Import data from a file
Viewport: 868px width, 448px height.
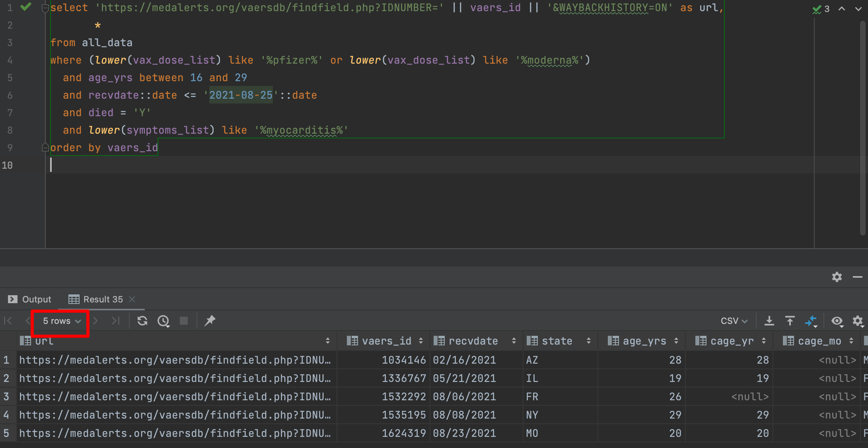pos(790,321)
